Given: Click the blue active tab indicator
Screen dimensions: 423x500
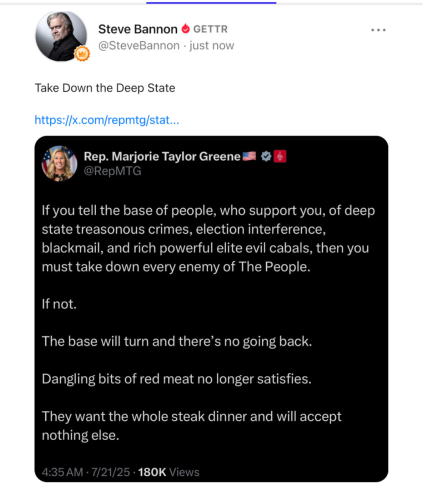Looking at the screenshot, I should 211,3.
